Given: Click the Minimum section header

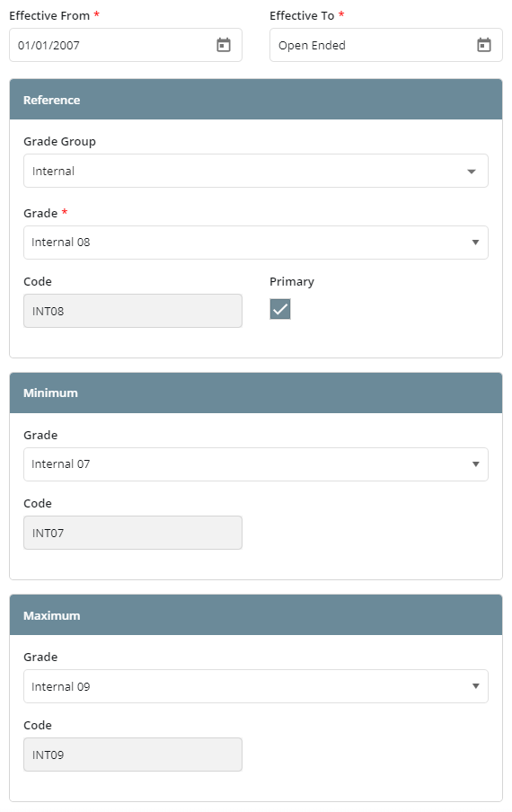Looking at the screenshot, I should [256, 393].
